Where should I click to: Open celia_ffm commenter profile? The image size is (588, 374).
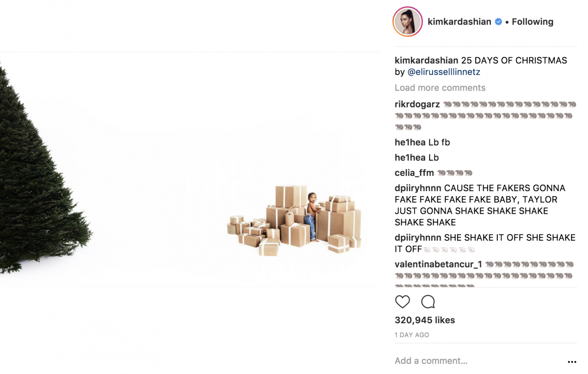(x=414, y=173)
